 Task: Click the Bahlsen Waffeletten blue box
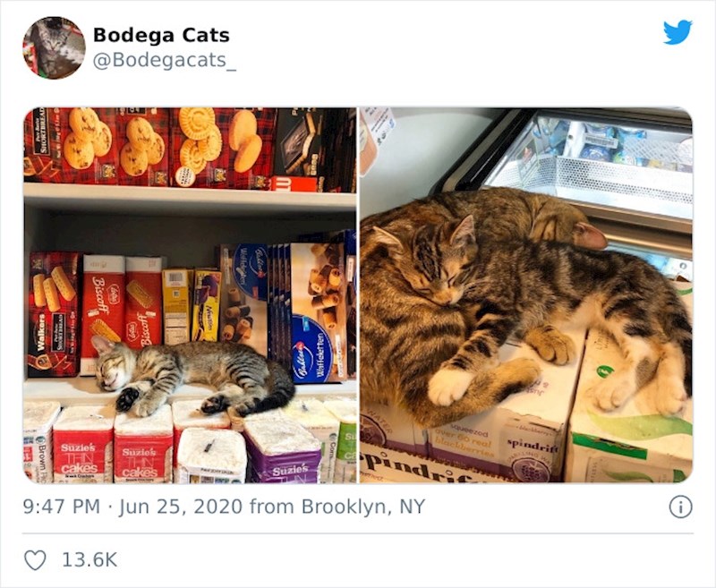pyautogui.click(x=318, y=312)
